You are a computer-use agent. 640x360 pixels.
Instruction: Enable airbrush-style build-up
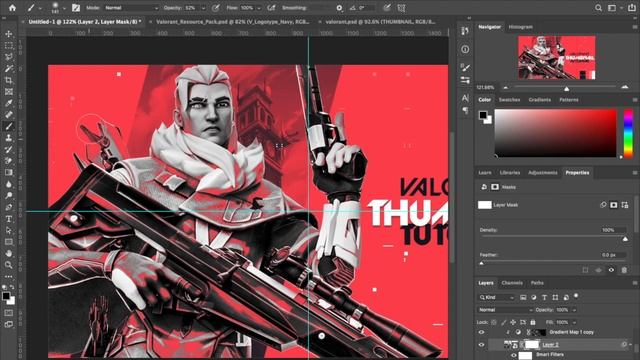pos(271,8)
